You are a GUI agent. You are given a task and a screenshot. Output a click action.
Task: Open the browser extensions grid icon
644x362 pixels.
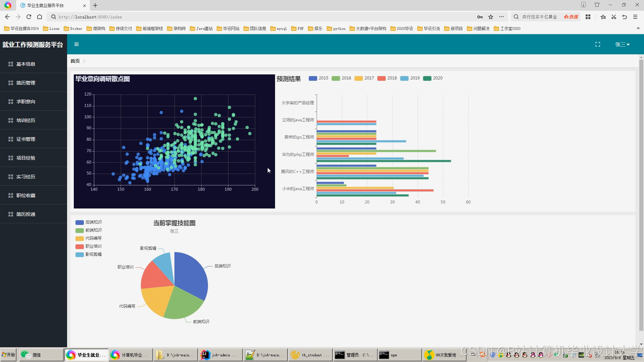click(588, 17)
